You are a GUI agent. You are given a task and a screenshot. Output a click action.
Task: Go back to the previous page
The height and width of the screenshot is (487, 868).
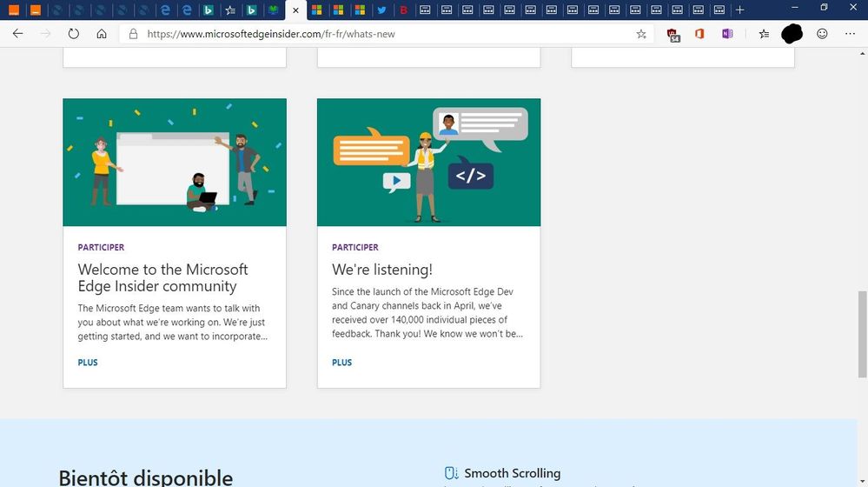point(17,34)
